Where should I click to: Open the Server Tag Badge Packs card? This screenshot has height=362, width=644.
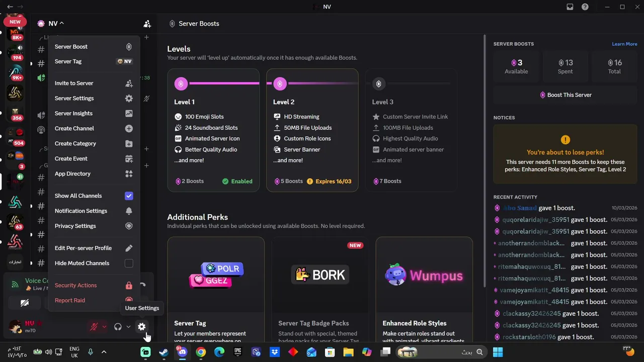[x=320, y=290]
